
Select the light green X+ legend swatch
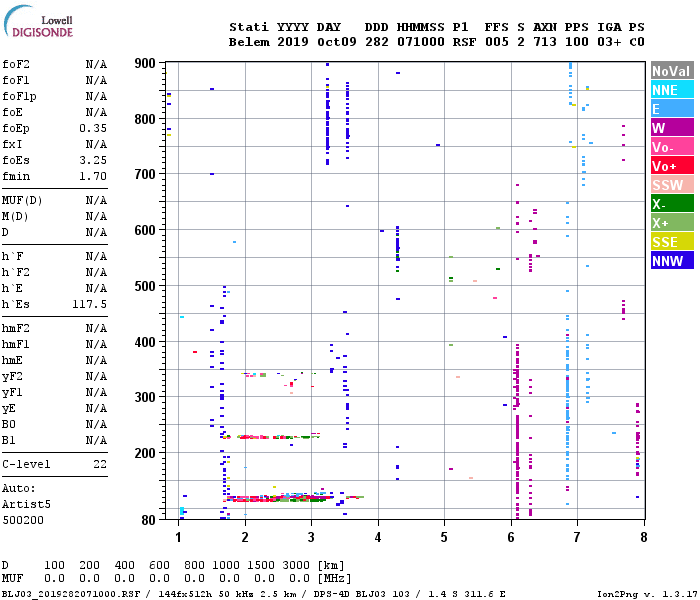coord(672,223)
